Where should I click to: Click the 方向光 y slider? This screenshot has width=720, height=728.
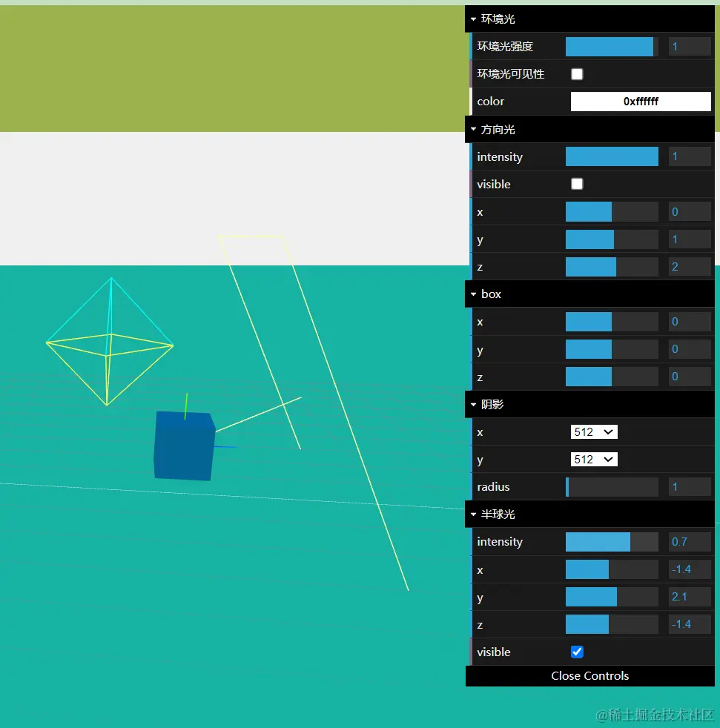612,239
